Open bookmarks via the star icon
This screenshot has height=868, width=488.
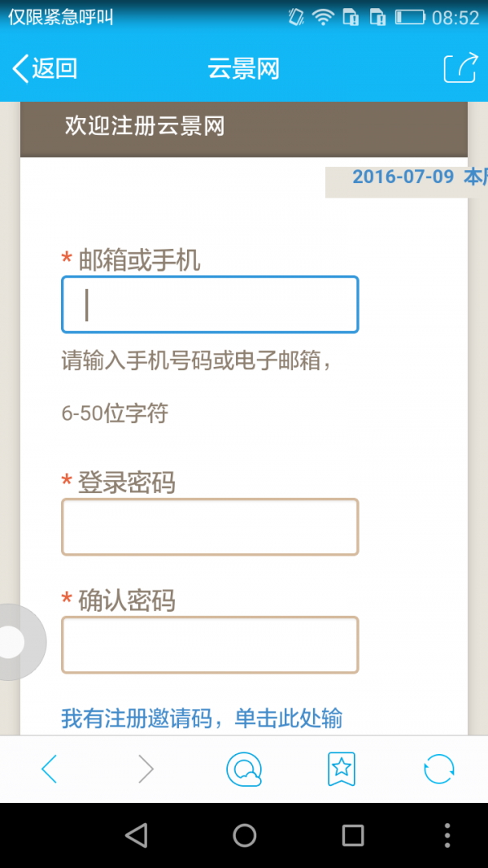(x=341, y=768)
